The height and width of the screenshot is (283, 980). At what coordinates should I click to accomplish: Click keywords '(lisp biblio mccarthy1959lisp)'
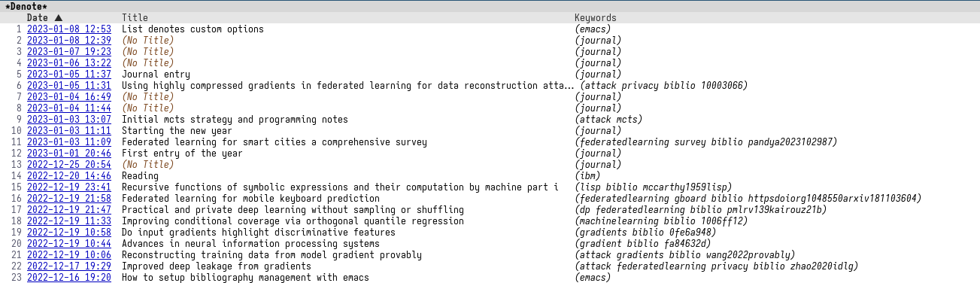pyautogui.click(x=654, y=187)
